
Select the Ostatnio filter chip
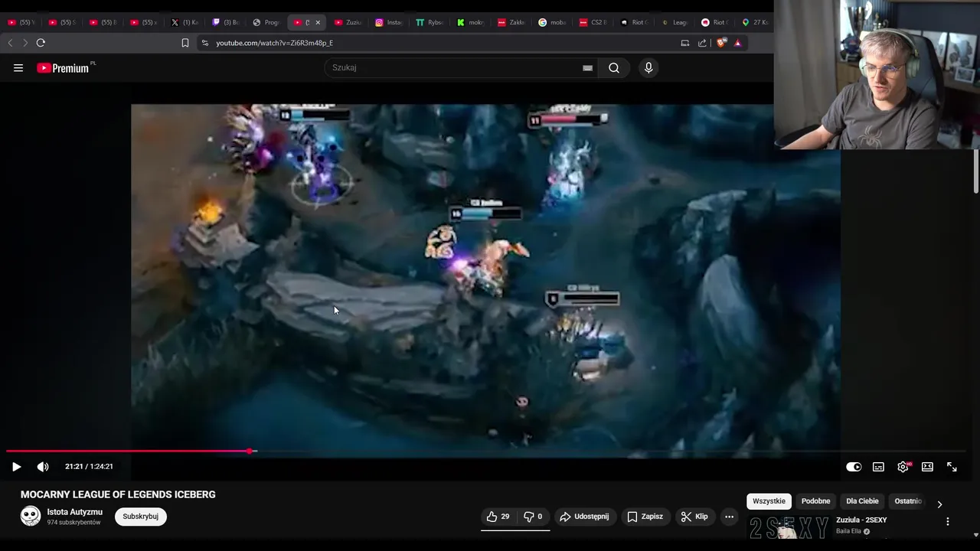point(908,501)
